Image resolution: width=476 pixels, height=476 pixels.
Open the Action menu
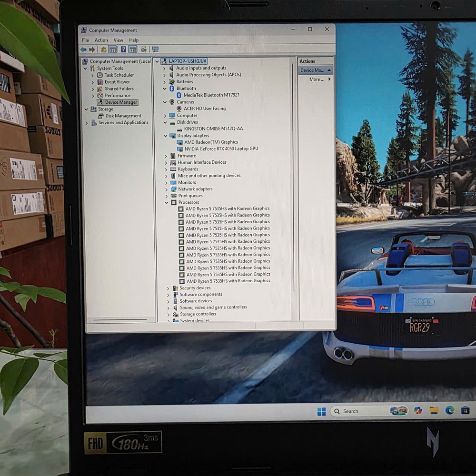click(x=101, y=40)
